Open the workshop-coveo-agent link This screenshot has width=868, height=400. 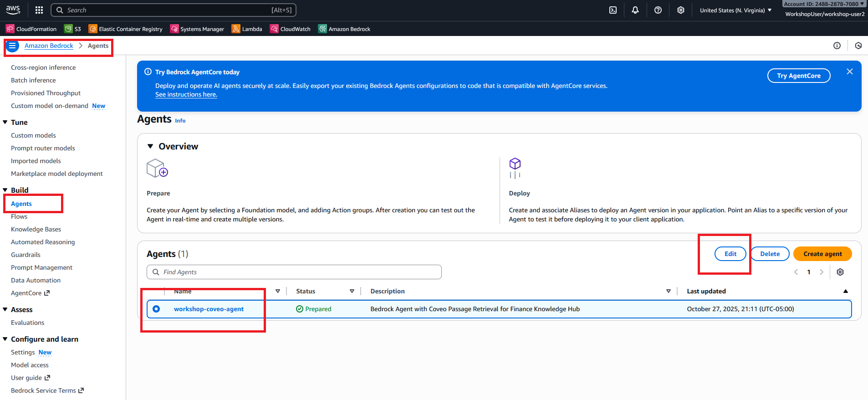[x=209, y=309]
